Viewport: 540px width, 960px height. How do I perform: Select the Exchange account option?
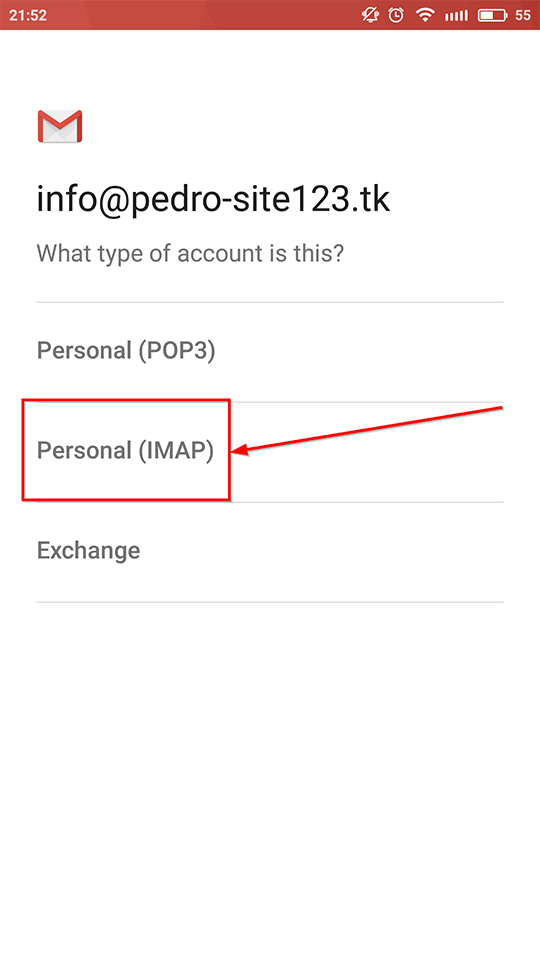click(x=269, y=552)
